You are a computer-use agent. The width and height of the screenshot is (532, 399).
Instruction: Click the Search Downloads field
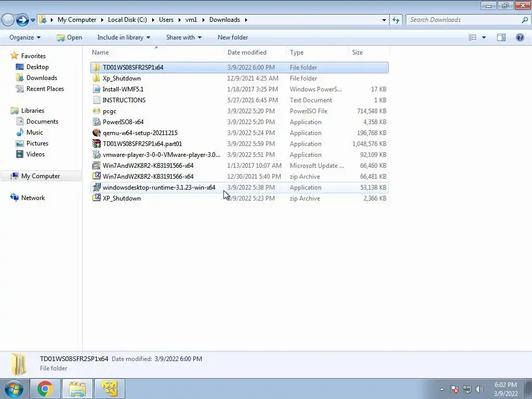pyautogui.click(x=464, y=20)
